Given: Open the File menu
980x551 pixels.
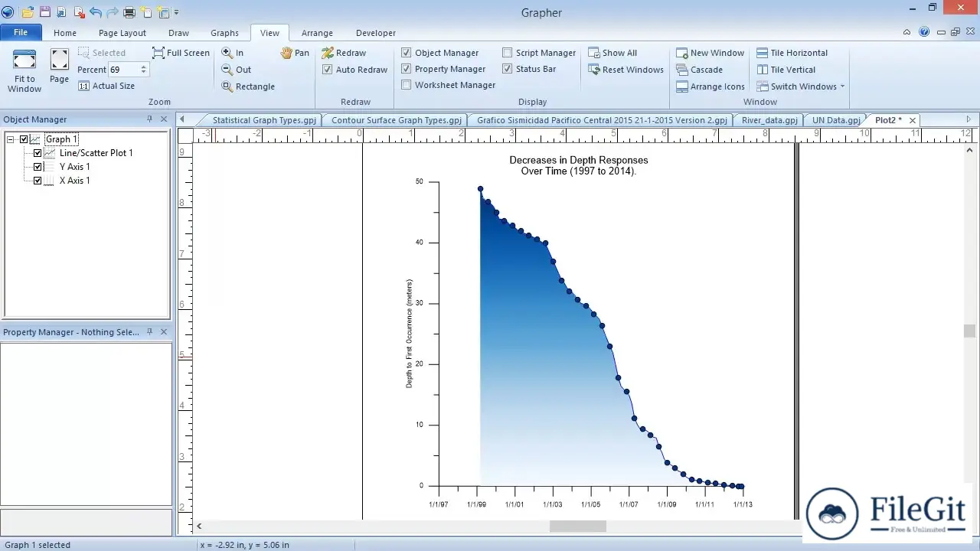Looking at the screenshot, I should 21,33.
